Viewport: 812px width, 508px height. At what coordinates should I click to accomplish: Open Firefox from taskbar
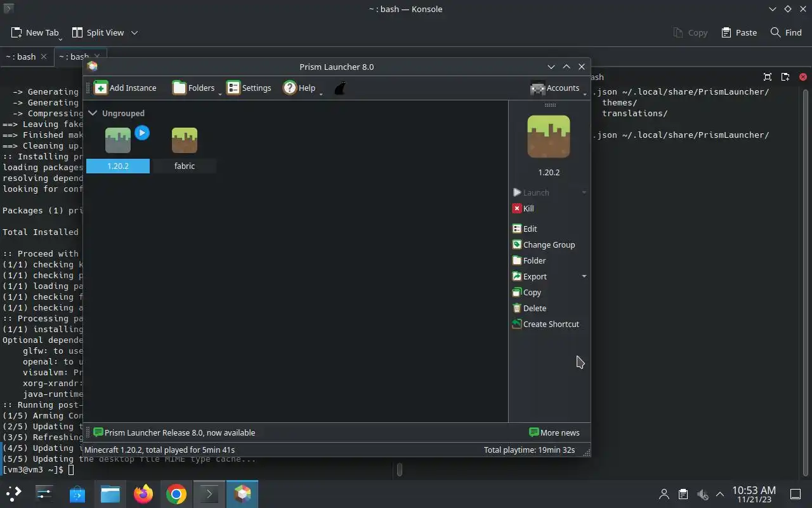tap(143, 493)
